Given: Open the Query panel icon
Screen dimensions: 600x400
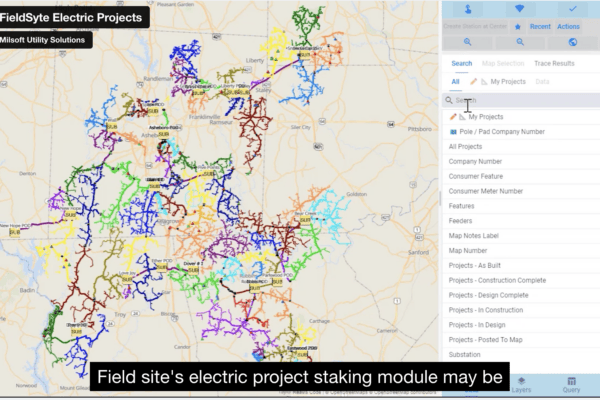Looking at the screenshot, I should point(571,386).
